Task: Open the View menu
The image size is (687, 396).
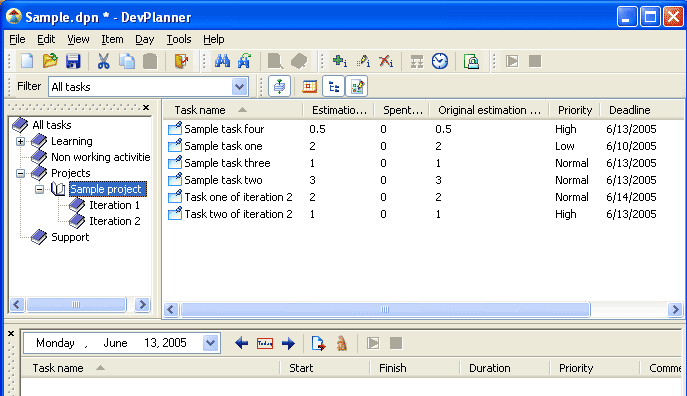Action: [78, 39]
